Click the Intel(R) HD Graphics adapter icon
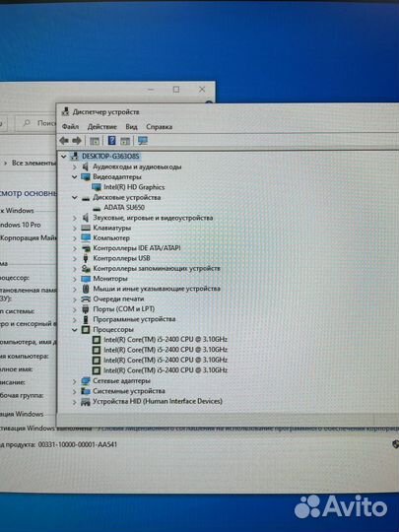 tap(97, 187)
